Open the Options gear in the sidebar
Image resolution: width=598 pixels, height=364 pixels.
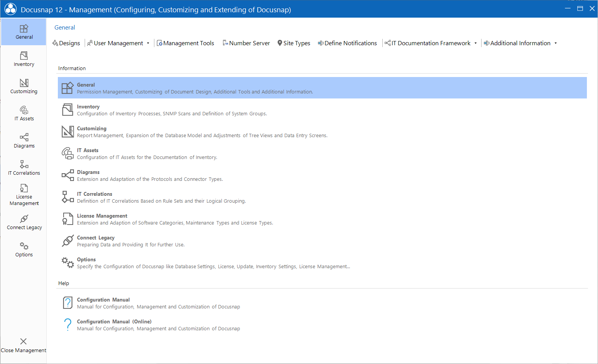pyautogui.click(x=24, y=249)
